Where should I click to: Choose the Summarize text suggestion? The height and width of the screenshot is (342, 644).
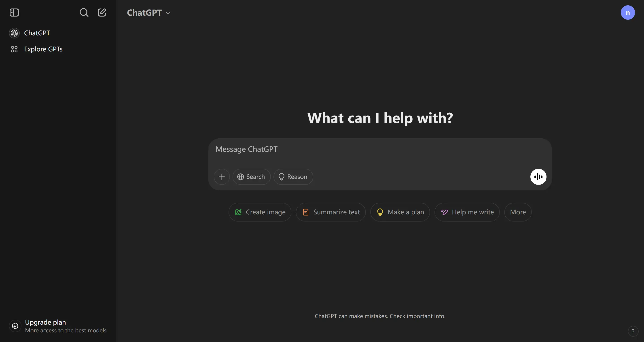pyautogui.click(x=331, y=212)
